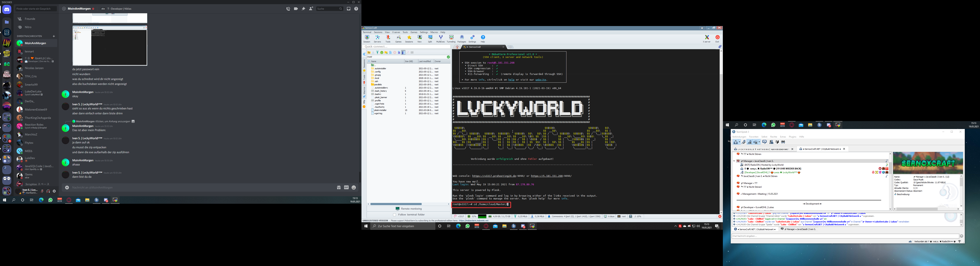The height and width of the screenshot is (266, 980).
Task: Start a Discord voice call
Action: pos(288,9)
